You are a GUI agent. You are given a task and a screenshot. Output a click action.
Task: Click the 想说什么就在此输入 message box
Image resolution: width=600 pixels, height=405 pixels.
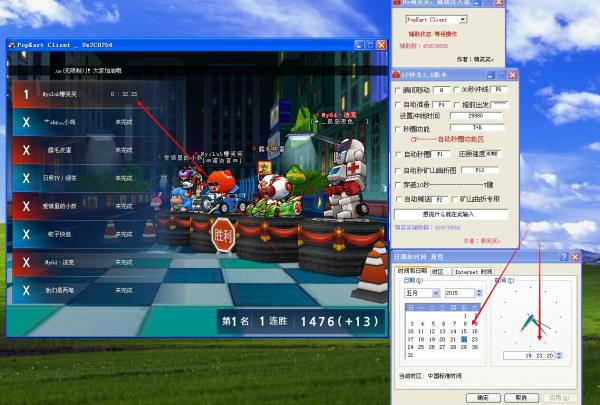pos(451,214)
